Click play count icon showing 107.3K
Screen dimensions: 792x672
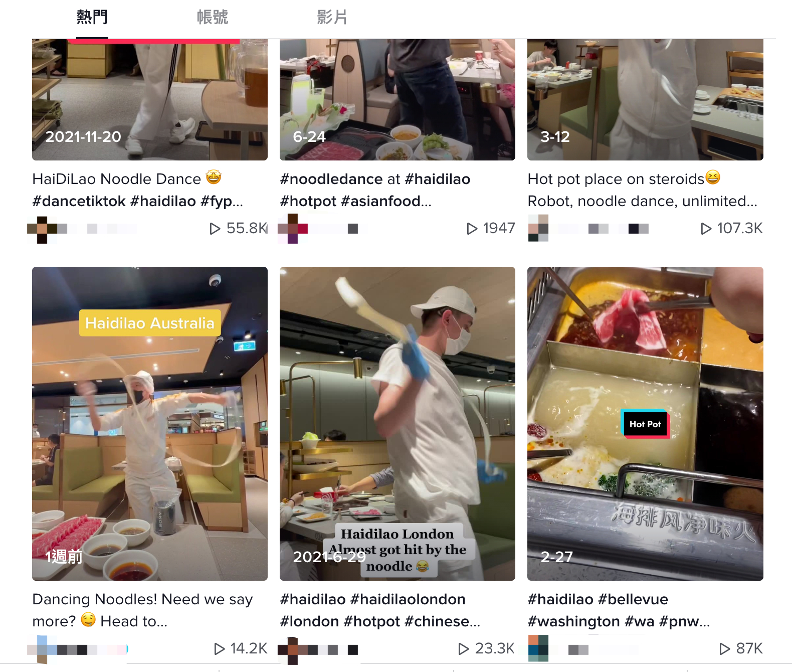(x=706, y=229)
